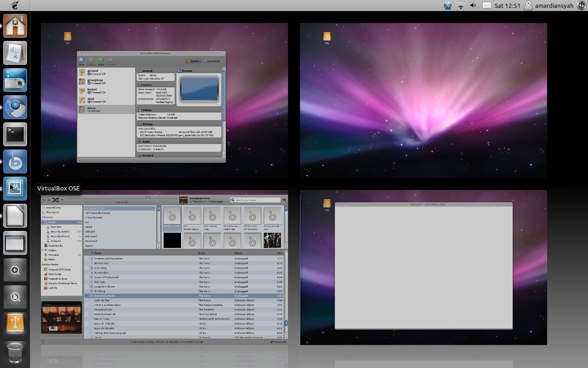Open Ubuntu One Music Store in Banshee
Screen dimensions: 588x368
tap(62, 283)
